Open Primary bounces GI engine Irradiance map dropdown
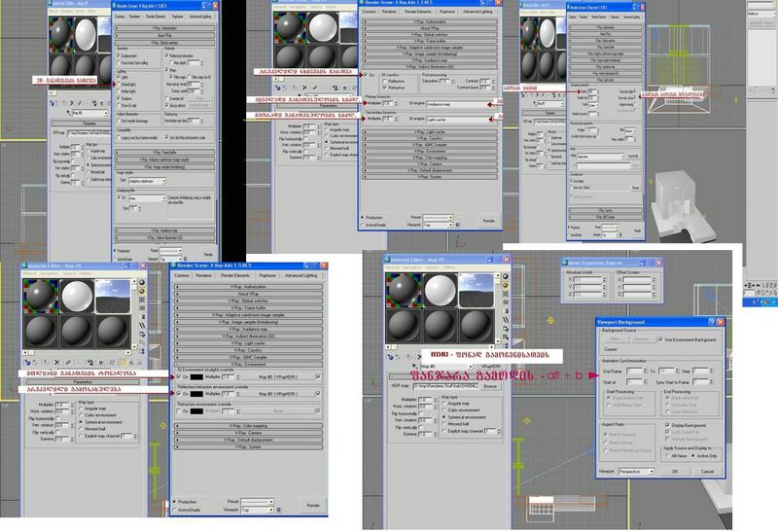Image resolution: width=778 pixels, height=532 pixels. [x=459, y=104]
